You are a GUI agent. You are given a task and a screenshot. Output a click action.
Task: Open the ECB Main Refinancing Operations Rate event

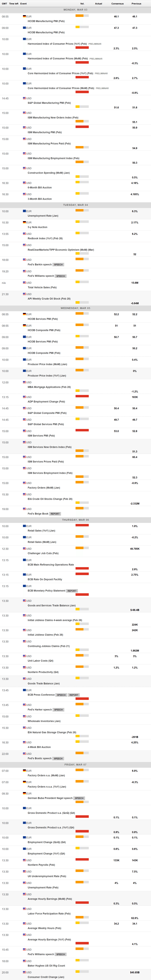tap(50, 565)
